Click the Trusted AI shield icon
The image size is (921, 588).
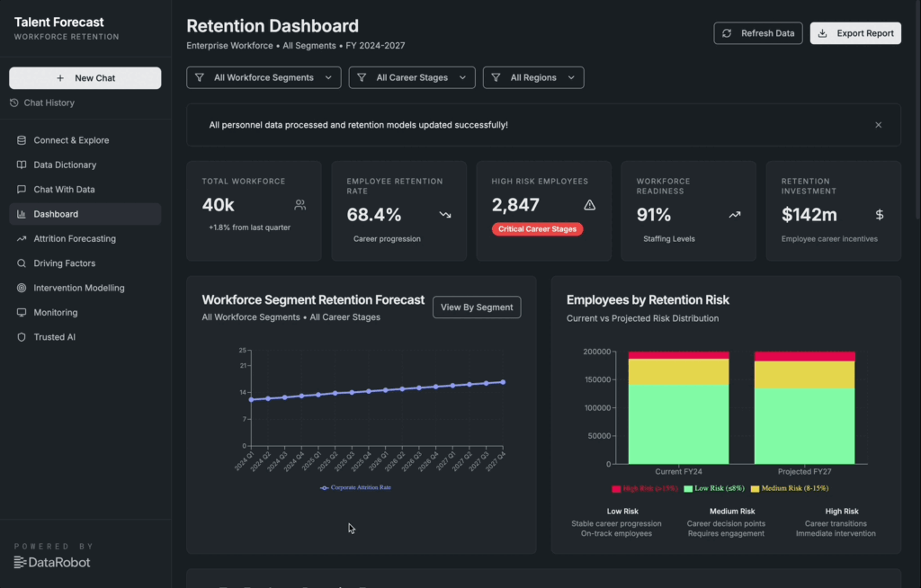tap(22, 337)
